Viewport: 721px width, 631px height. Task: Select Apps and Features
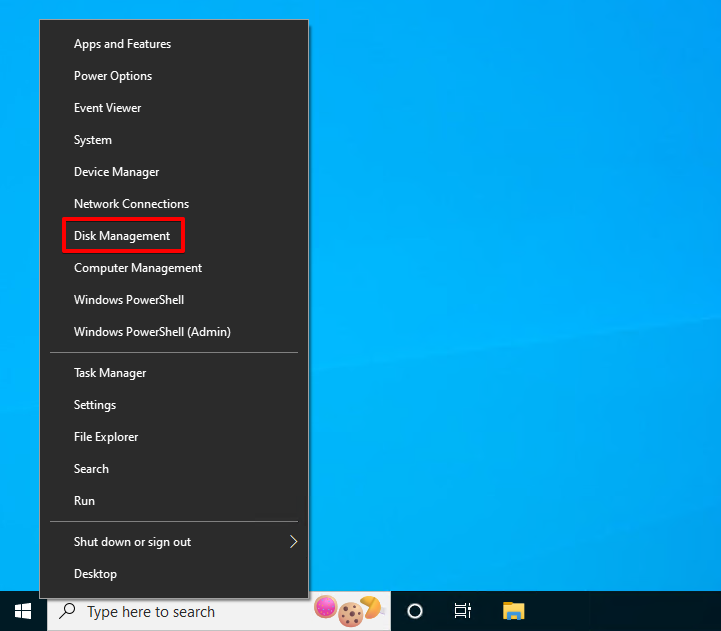pyautogui.click(x=122, y=44)
